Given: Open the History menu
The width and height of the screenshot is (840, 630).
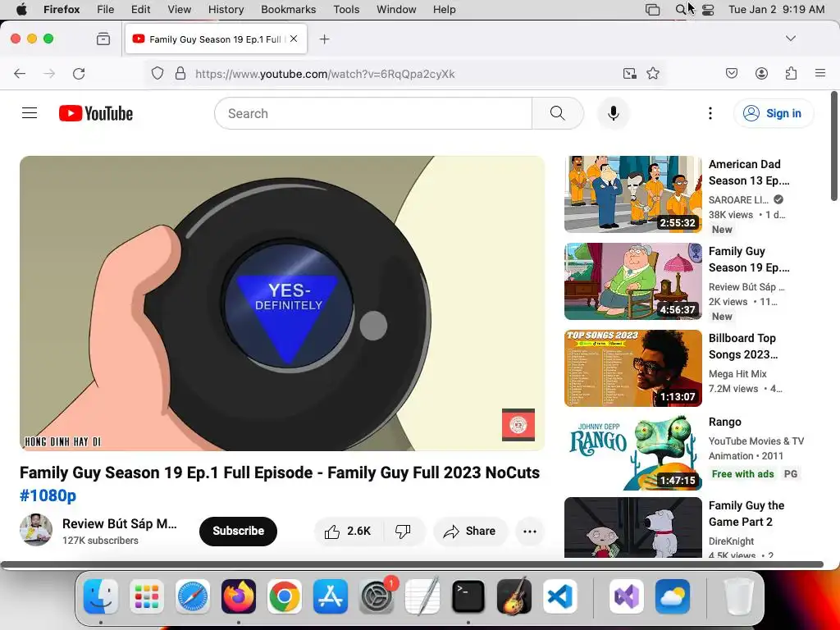Looking at the screenshot, I should pyautogui.click(x=226, y=10).
